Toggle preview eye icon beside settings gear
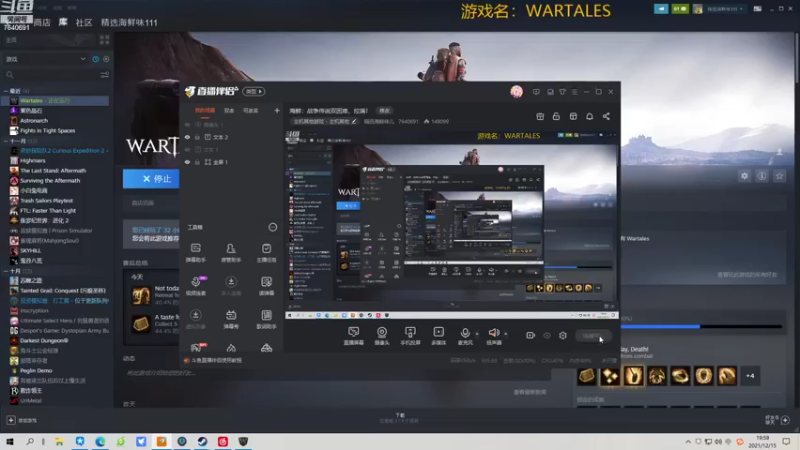This screenshot has width=800, height=450. [x=547, y=335]
